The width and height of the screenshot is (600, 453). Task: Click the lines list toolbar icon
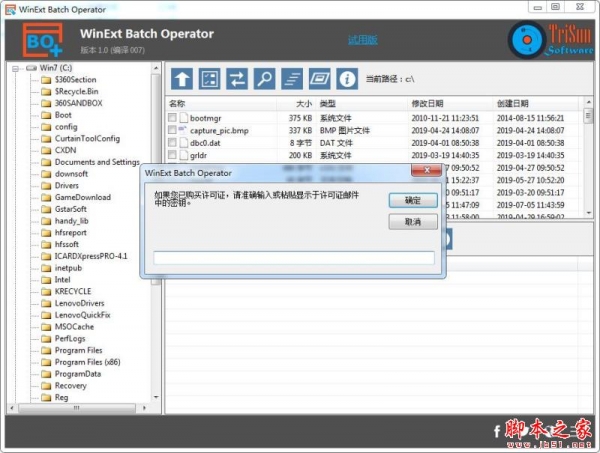292,79
